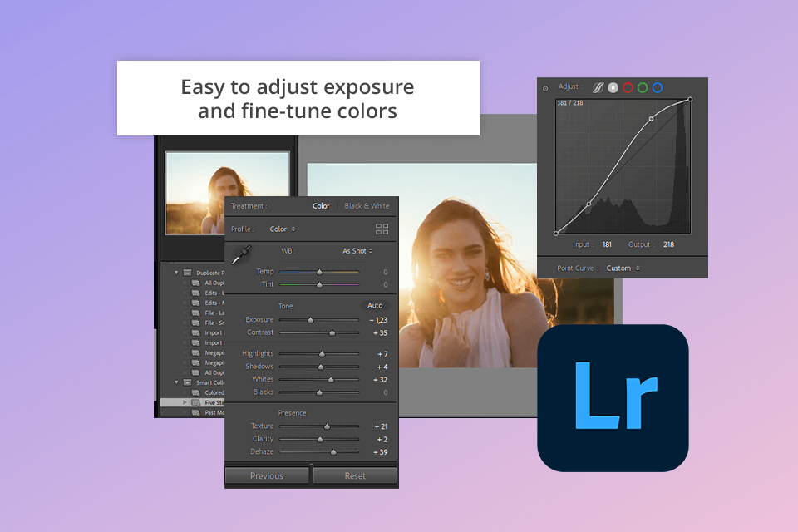Select the blue curve channel
Screen dimensions: 798x532
click(x=658, y=87)
